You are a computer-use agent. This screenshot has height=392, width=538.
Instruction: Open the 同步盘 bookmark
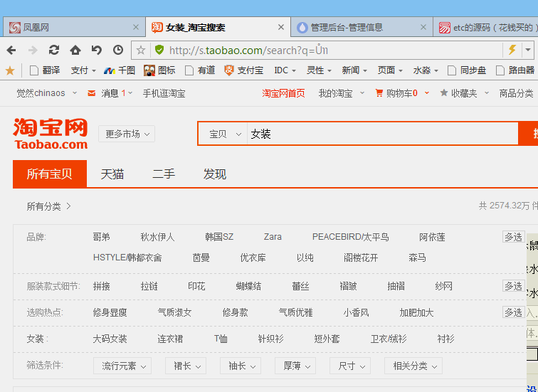click(467, 70)
